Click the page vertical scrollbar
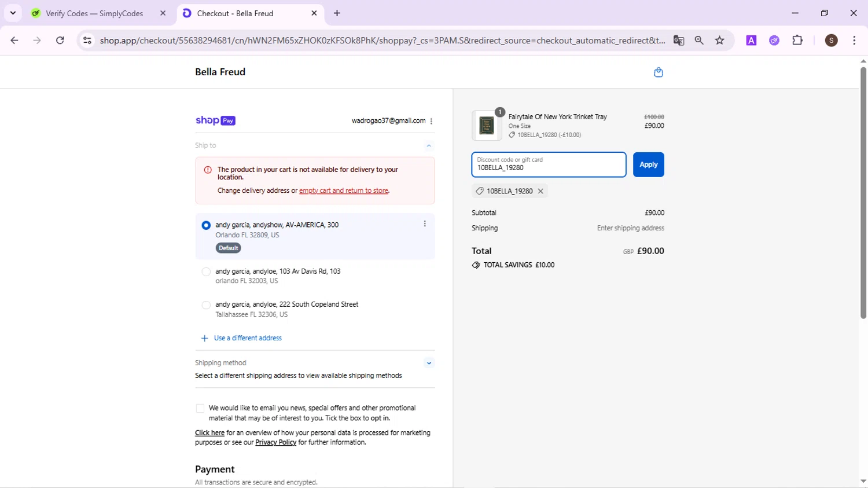The height and width of the screenshot is (488, 868). coord(863,193)
